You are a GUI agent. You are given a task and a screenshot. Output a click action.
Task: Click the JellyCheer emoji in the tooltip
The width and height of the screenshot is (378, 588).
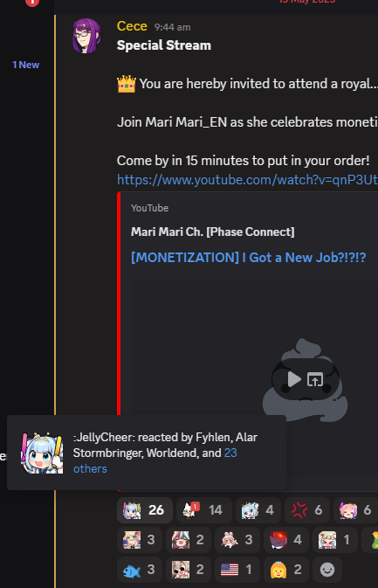click(x=42, y=453)
